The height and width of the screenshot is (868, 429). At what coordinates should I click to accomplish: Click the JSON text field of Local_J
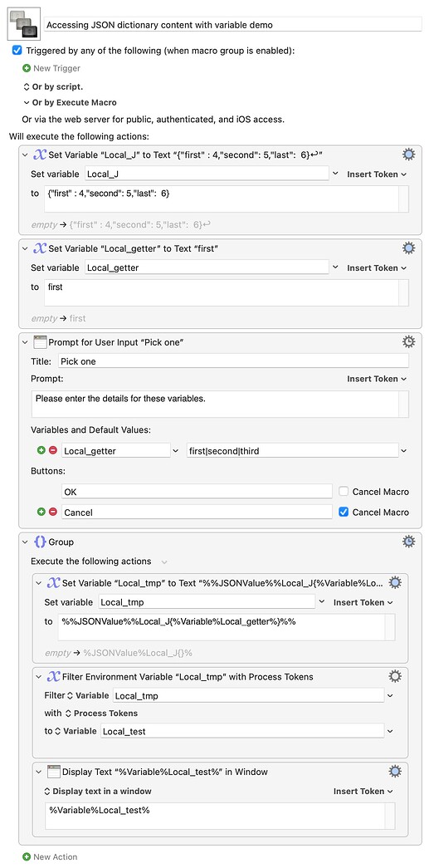pyautogui.click(x=221, y=199)
